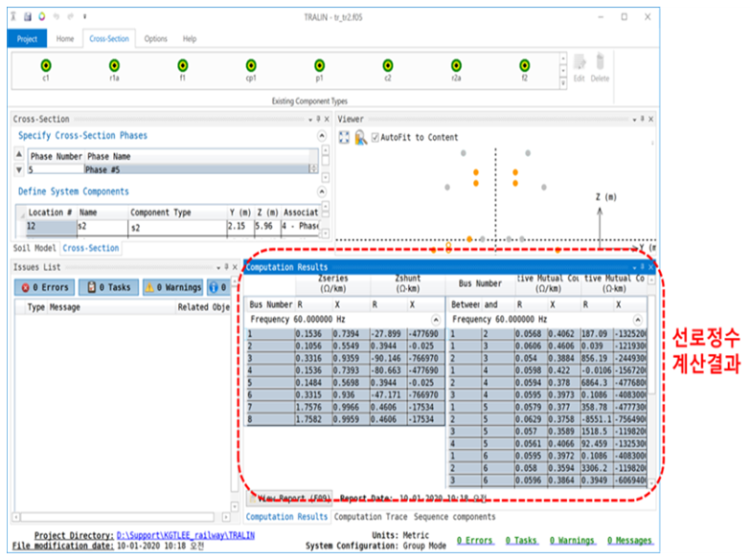Open the Viewer panel dropdown arrow

point(634,120)
